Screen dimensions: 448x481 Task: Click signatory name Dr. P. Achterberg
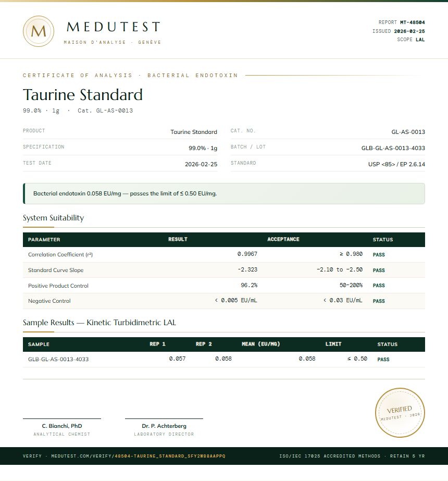click(x=164, y=426)
